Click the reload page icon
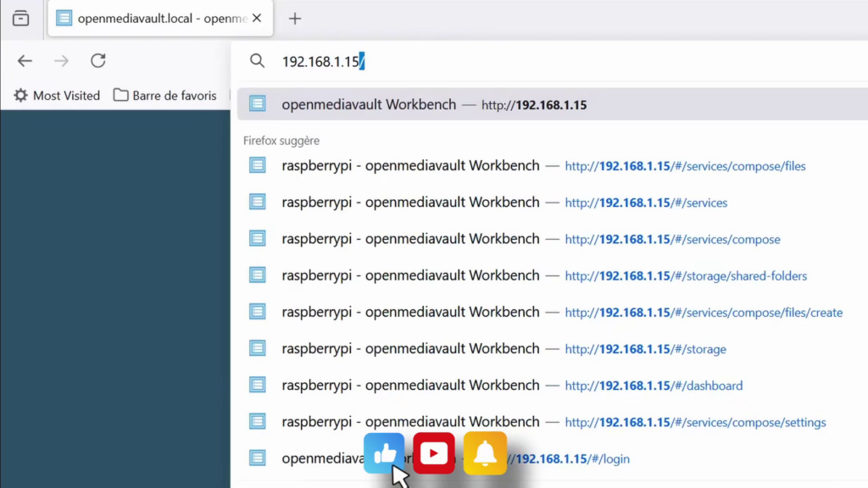The width and height of the screenshot is (868, 488). 98,61
